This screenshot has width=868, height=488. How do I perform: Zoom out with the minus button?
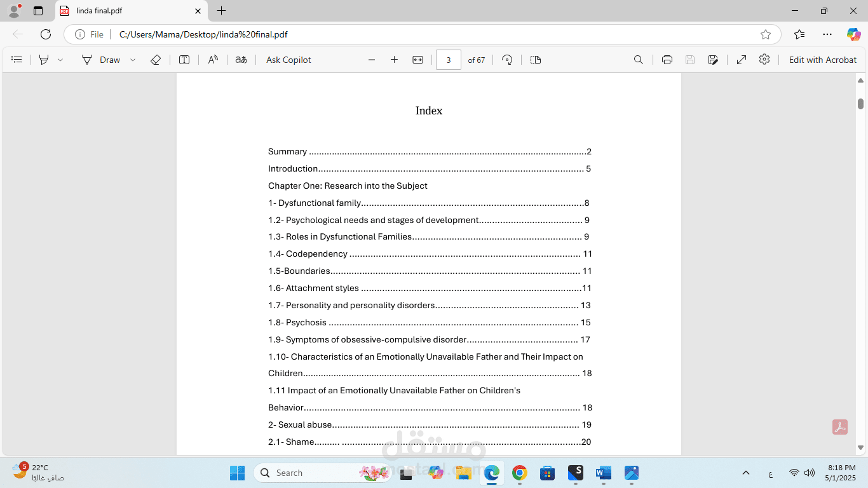tap(372, 60)
